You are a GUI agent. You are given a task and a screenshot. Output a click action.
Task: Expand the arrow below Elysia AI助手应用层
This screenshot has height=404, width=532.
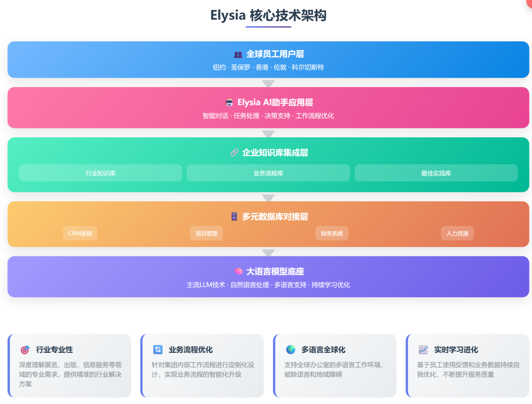pos(268,133)
